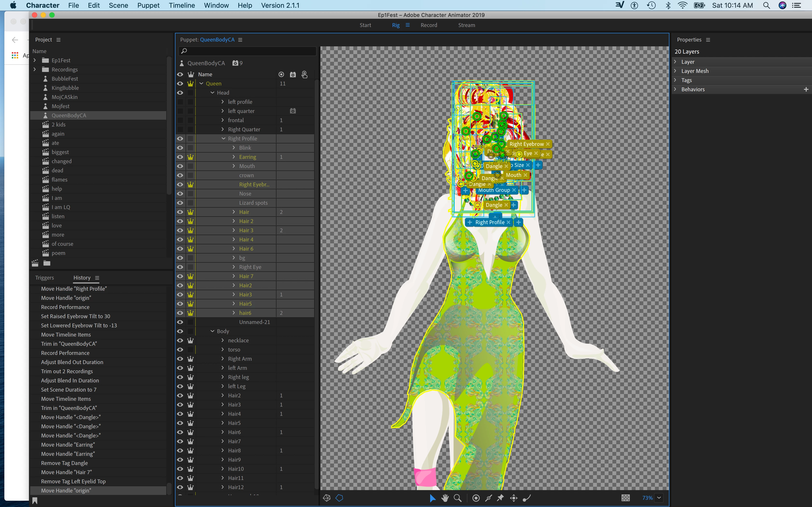Open the Puppet menu

pos(148,5)
